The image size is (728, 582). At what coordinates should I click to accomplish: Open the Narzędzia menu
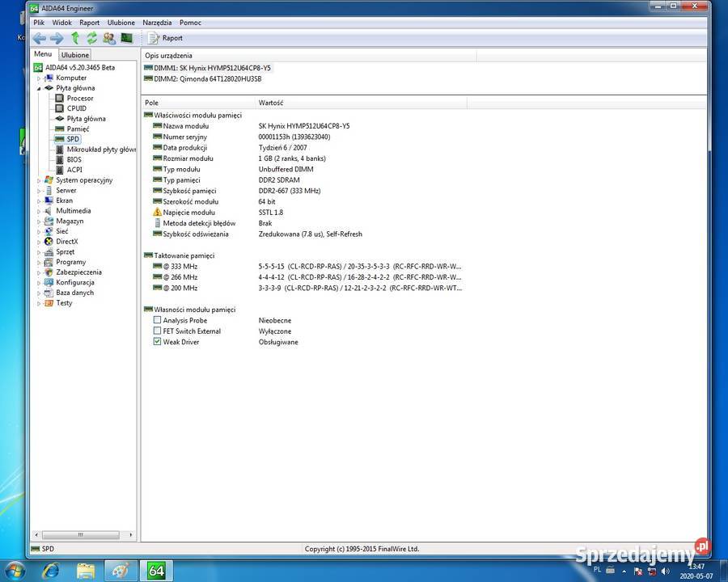coord(157,23)
